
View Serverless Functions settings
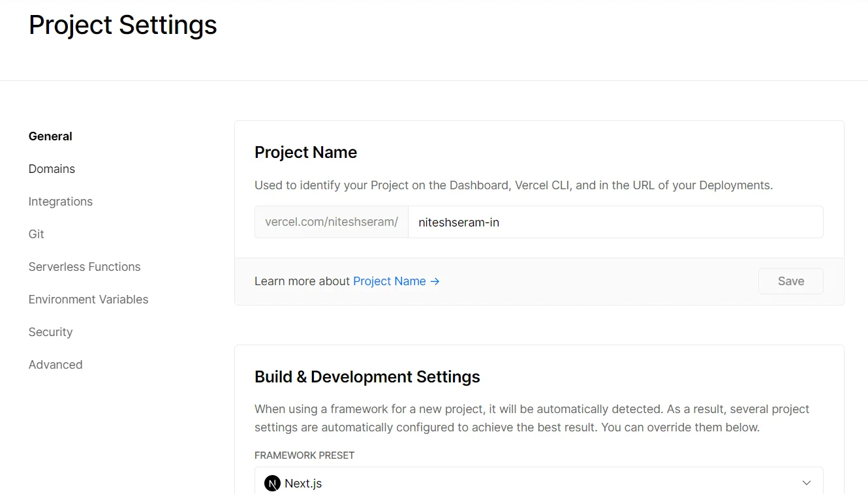[x=84, y=266]
